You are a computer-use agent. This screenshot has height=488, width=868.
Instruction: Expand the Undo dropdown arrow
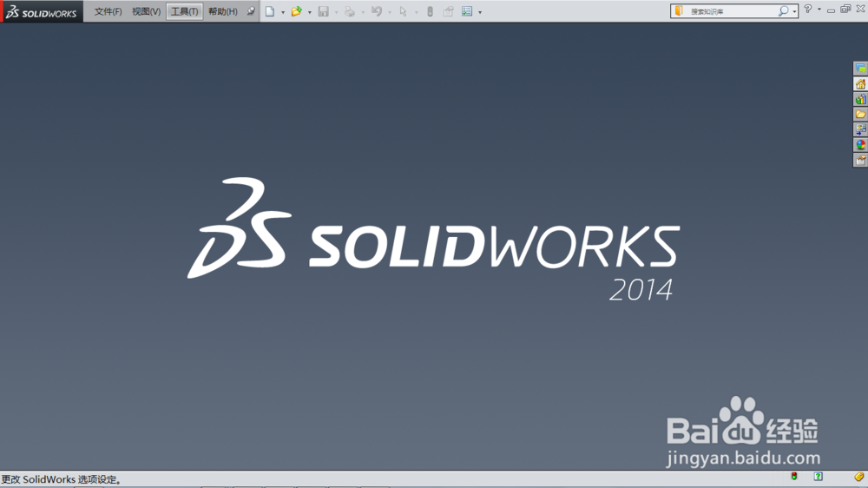coord(390,12)
